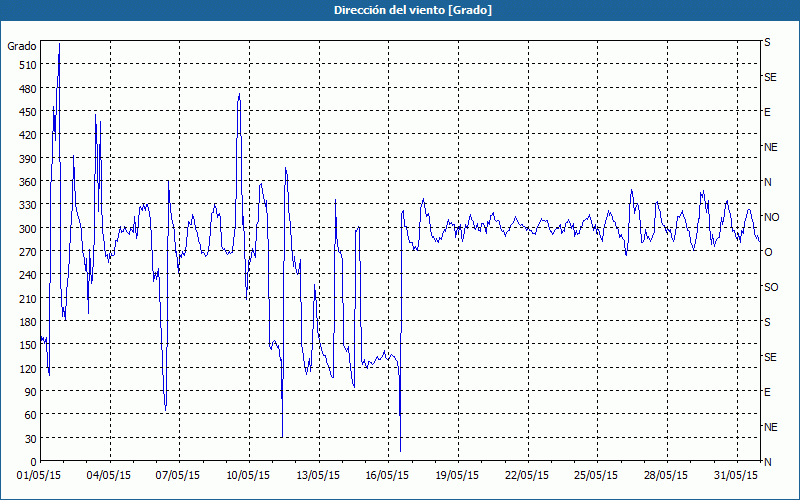Select the 150 value on the left axis
The height and width of the screenshot is (500, 800).
pos(28,345)
